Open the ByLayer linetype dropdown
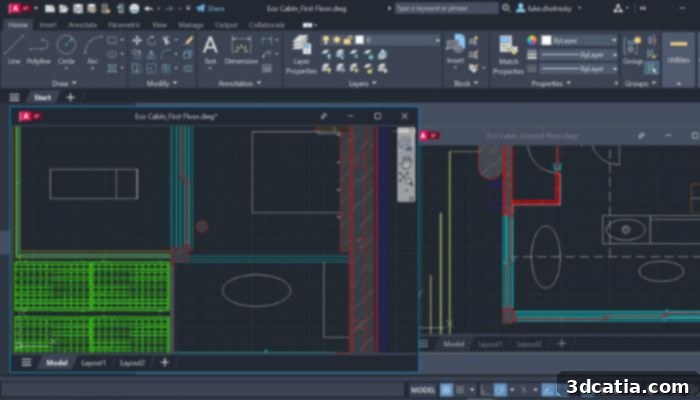Screen dimensions: 700x400 (579, 69)
